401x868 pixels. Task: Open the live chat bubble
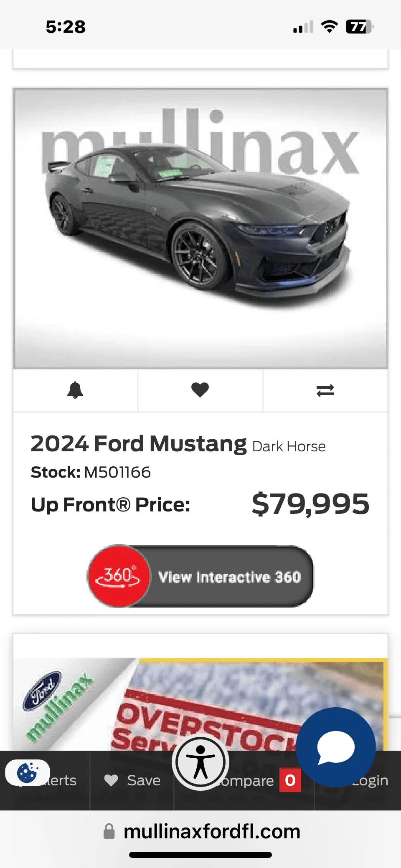tap(336, 747)
